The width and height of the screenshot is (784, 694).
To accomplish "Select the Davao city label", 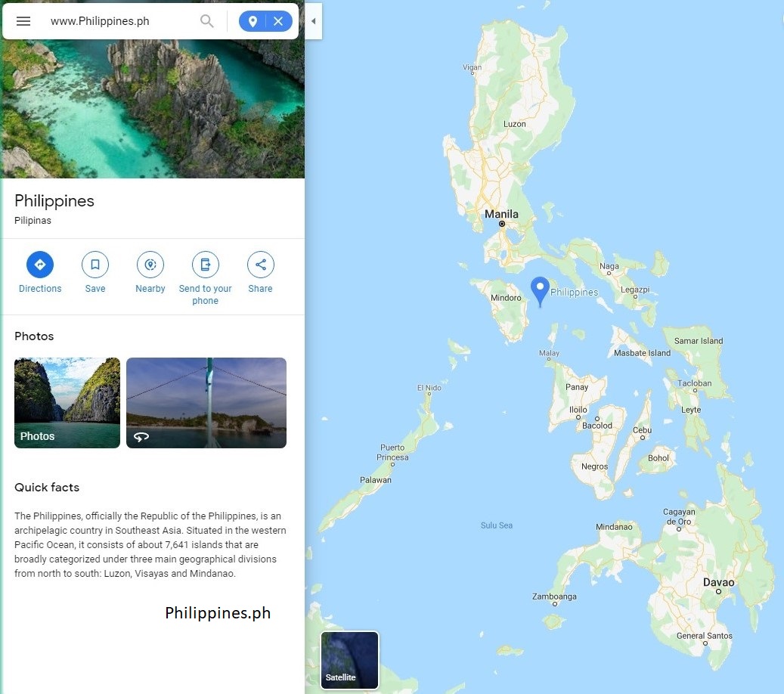I will (x=718, y=583).
